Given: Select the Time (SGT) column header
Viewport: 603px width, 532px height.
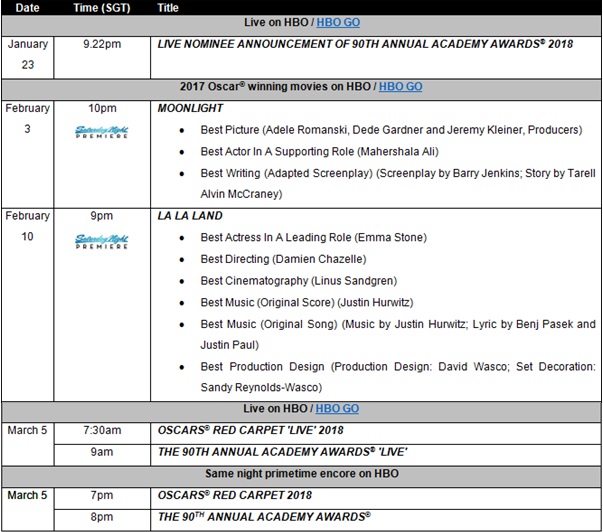Looking at the screenshot, I should (x=102, y=8).
